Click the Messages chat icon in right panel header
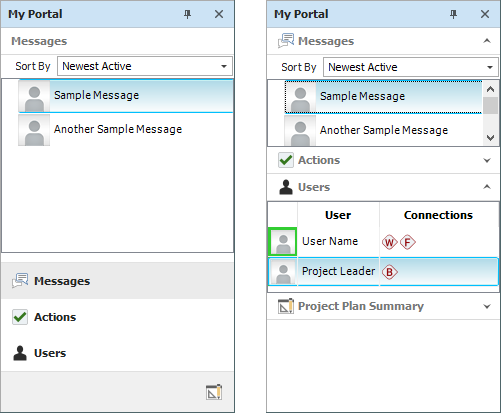 click(x=286, y=41)
